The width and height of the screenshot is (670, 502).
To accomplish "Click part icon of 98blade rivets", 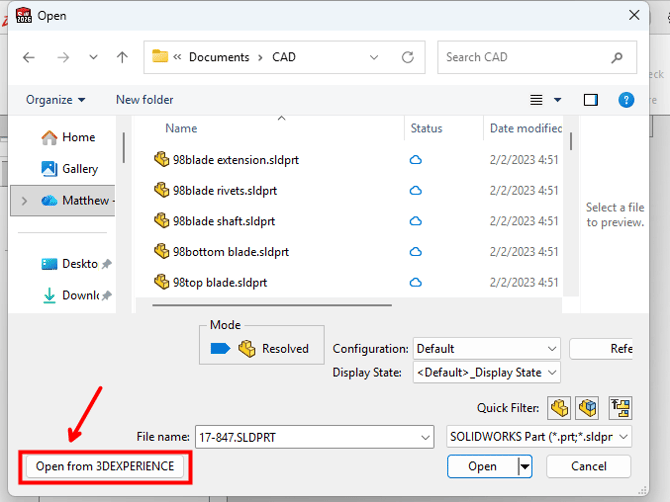I will click(162, 190).
